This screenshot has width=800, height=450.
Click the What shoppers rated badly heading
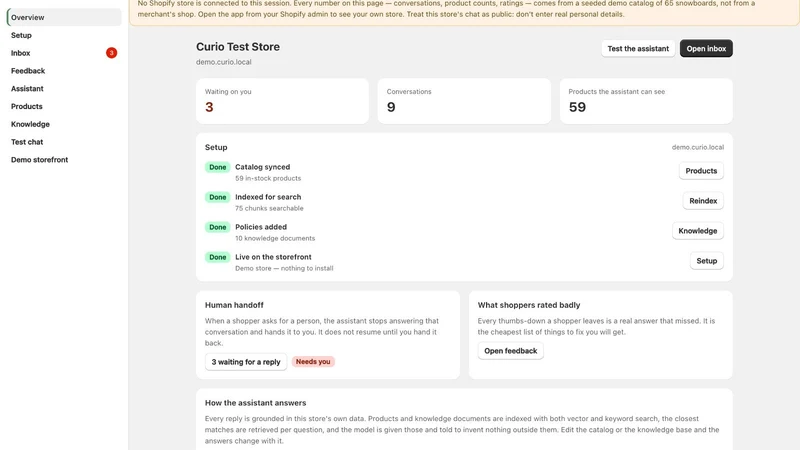(x=529, y=305)
